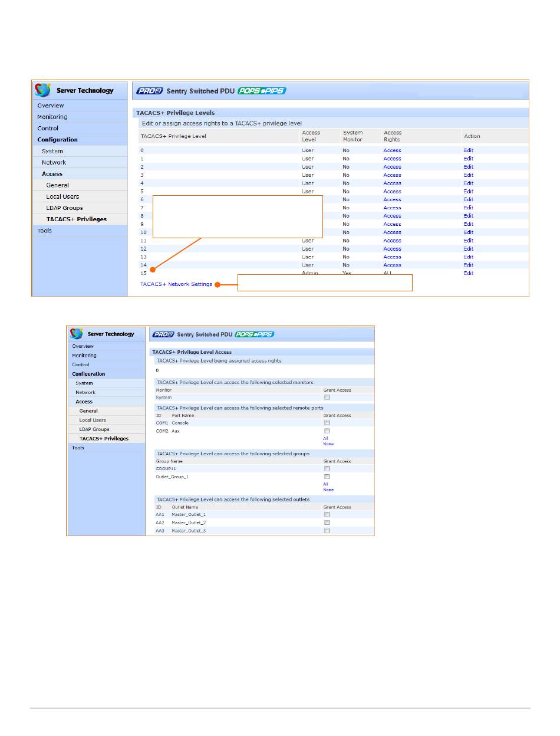Image resolution: width=560 pixels, height=736 pixels.
Task: Enable access for COM1 Console port
Action: pyautogui.click(x=327, y=423)
